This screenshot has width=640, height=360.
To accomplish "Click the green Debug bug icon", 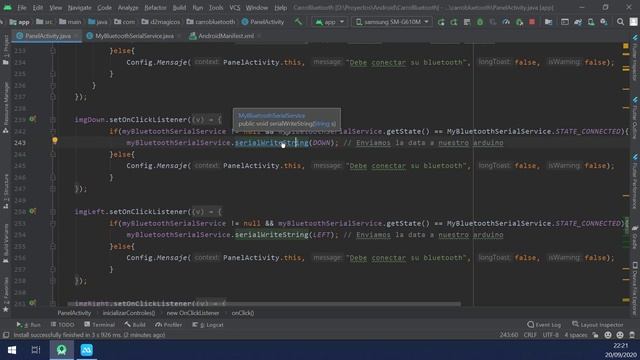I will click(480, 22).
